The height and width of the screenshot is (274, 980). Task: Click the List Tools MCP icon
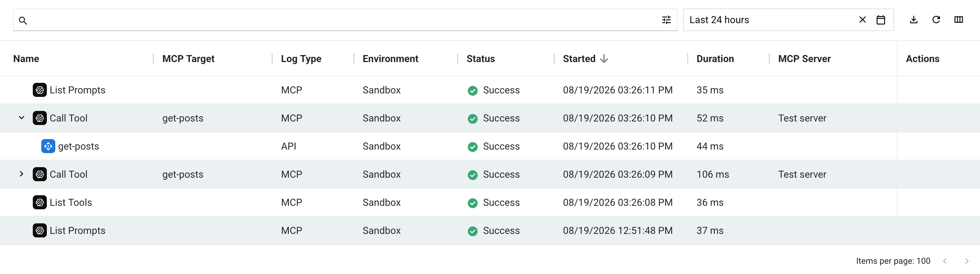point(40,203)
